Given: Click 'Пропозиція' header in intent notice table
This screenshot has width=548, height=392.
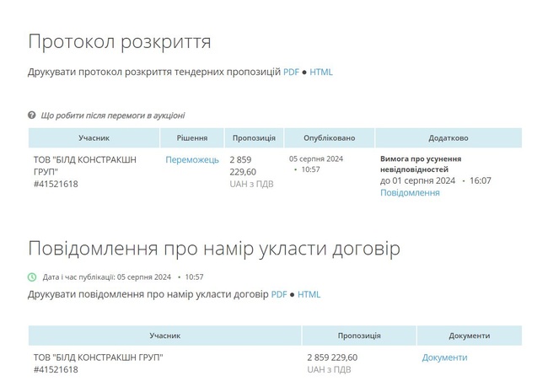Looking at the screenshot, I should (x=359, y=336).
